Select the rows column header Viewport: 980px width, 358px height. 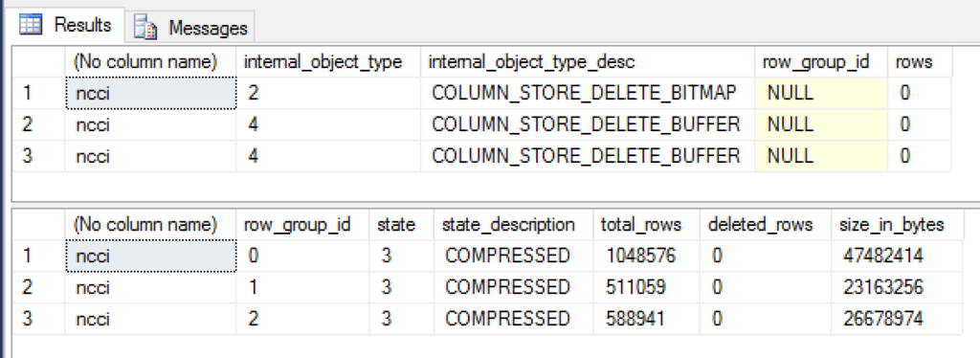[x=920, y=62]
